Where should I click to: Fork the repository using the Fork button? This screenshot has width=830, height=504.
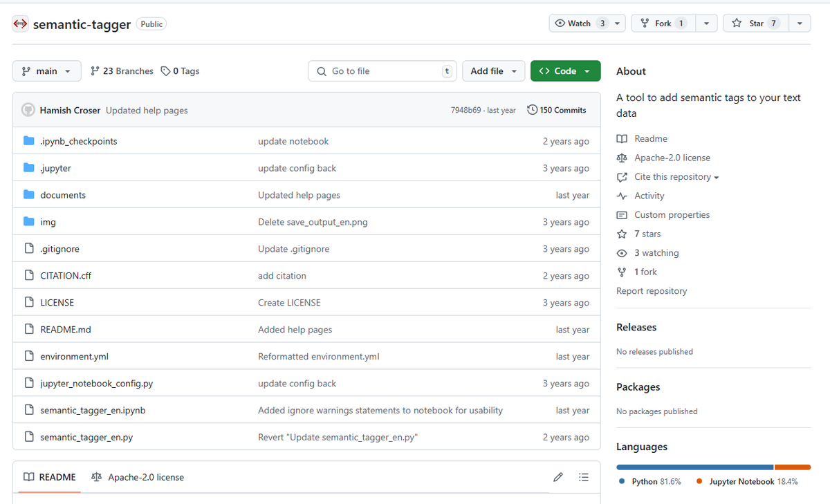(x=663, y=24)
